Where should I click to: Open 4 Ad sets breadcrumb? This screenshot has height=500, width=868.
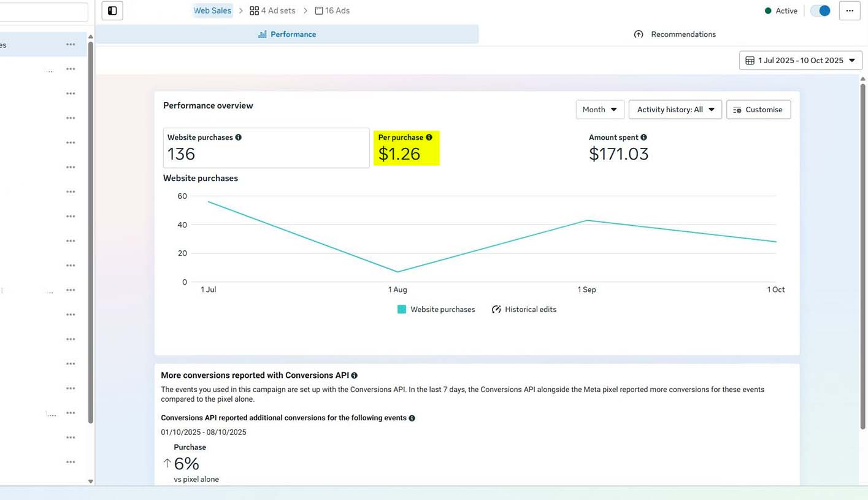point(272,10)
